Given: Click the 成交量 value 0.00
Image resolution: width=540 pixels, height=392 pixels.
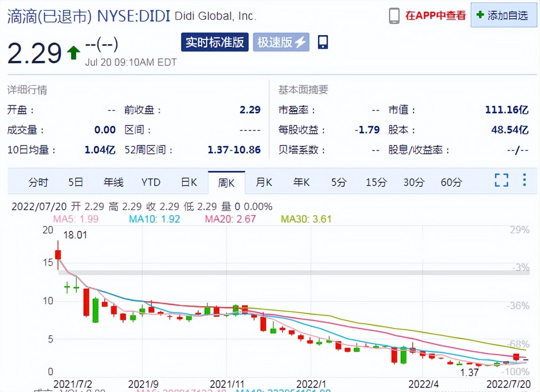Looking at the screenshot, I should point(105,130).
